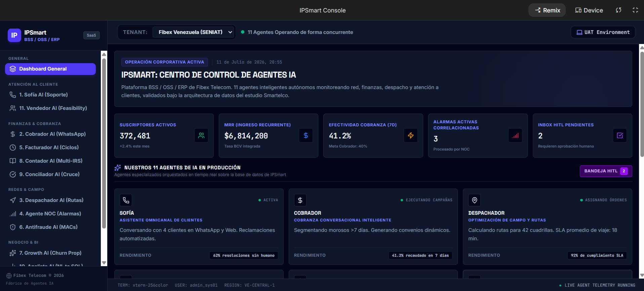The height and width of the screenshot is (291, 644).
Task: Open 8. Contador AI (Multi-IRS) menu item
Action: click(x=50, y=161)
